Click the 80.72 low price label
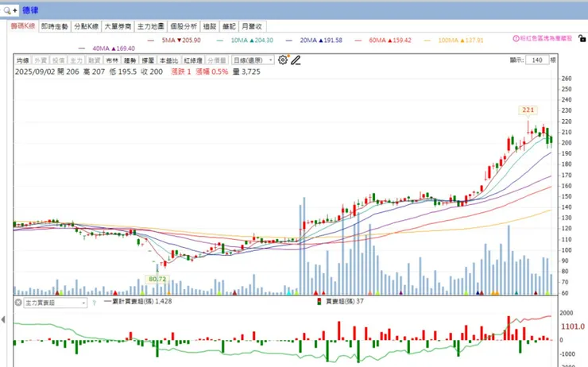This screenshot has height=367, width=588. (x=157, y=279)
